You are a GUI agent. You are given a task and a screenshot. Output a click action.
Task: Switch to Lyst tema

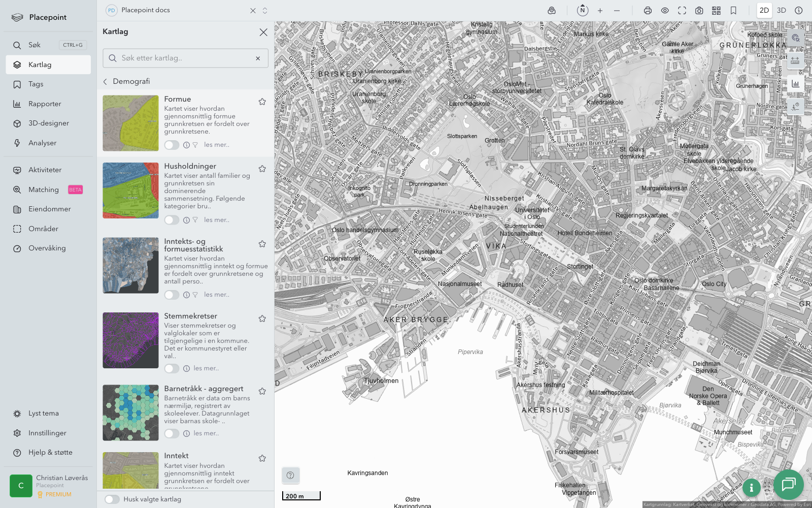point(44,414)
